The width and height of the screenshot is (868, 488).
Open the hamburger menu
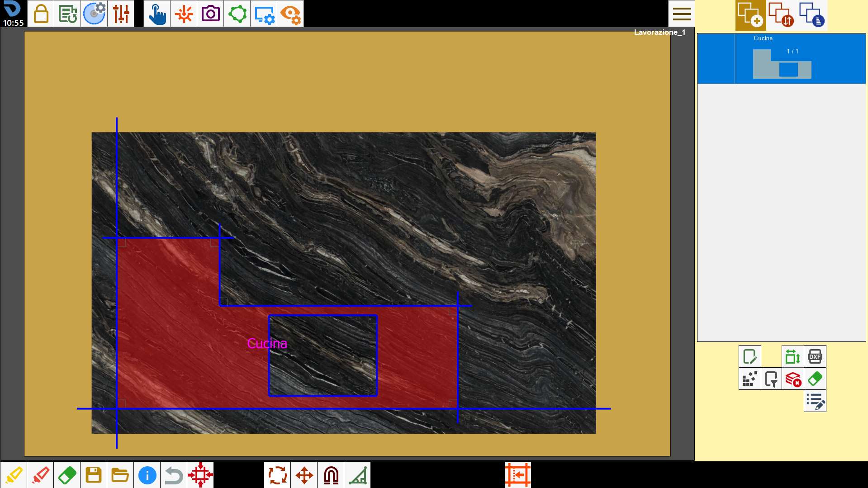(682, 14)
